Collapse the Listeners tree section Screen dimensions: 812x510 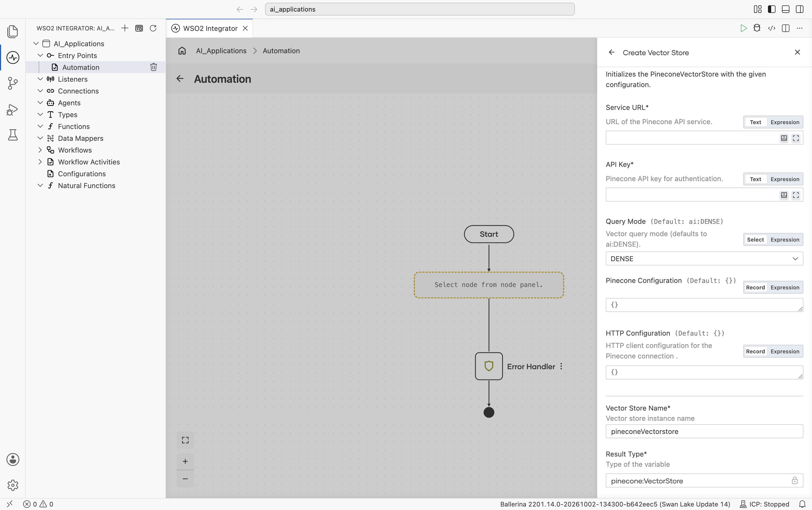click(40, 79)
